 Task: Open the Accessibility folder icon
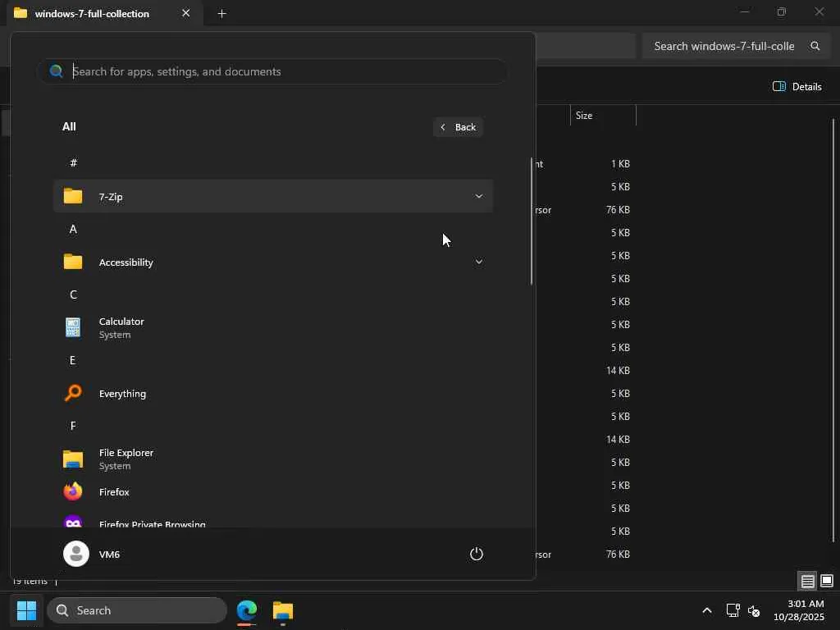click(73, 262)
